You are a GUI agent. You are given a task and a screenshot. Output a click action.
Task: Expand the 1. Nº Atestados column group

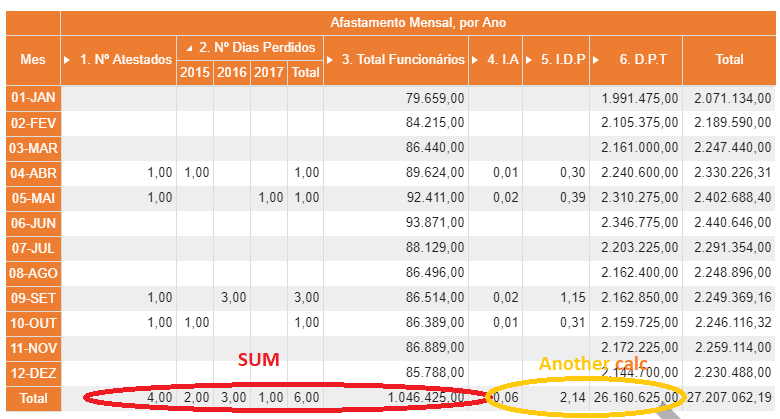click(x=67, y=60)
